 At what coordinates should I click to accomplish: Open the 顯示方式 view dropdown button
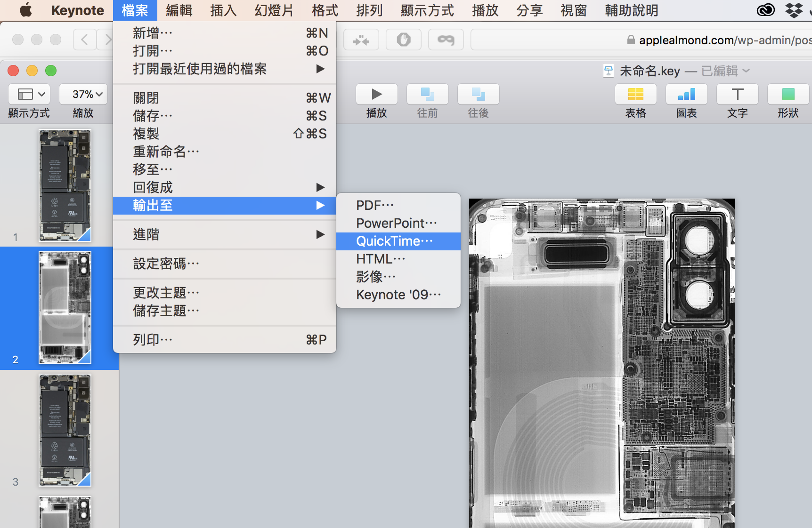(x=29, y=94)
